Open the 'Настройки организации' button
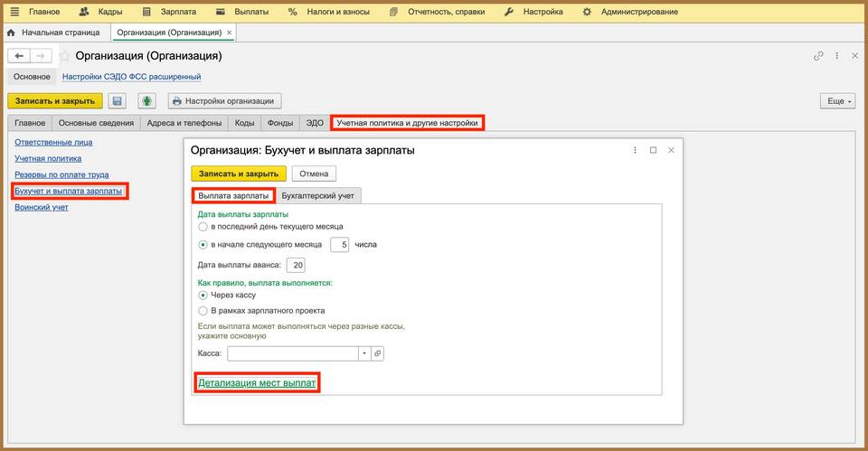Screen dimensions: 868x451 226,101
